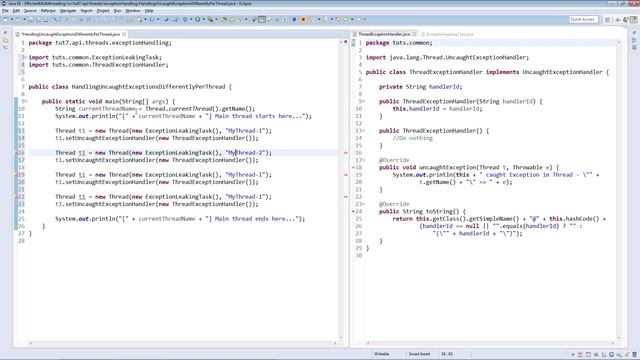Click "package tut7.api.threads.exceptionHandling;" line
This screenshot has width=640, height=360.
(100, 43)
